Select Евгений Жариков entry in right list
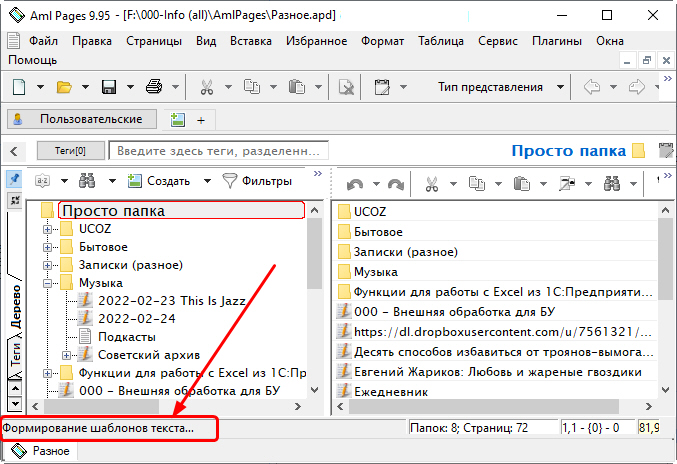Image resolution: width=677 pixels, height=464 pixels. [497, 372]
